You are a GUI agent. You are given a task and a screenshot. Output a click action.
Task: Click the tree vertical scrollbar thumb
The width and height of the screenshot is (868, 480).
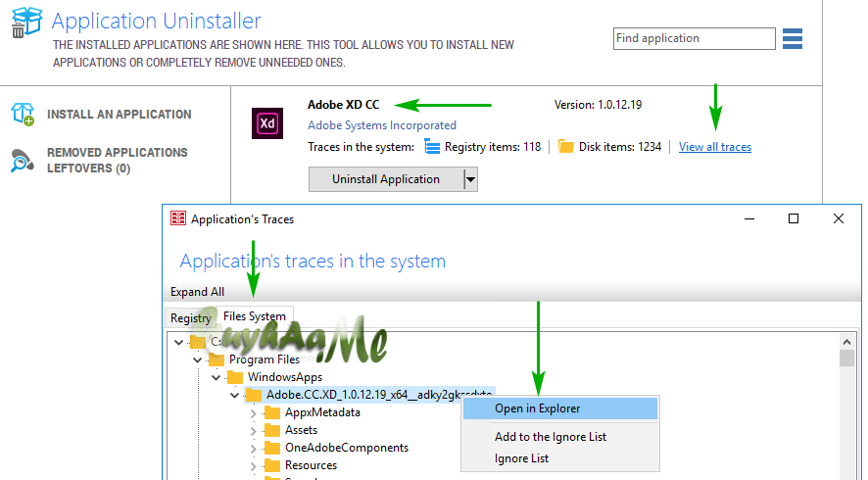pos(846,359)
